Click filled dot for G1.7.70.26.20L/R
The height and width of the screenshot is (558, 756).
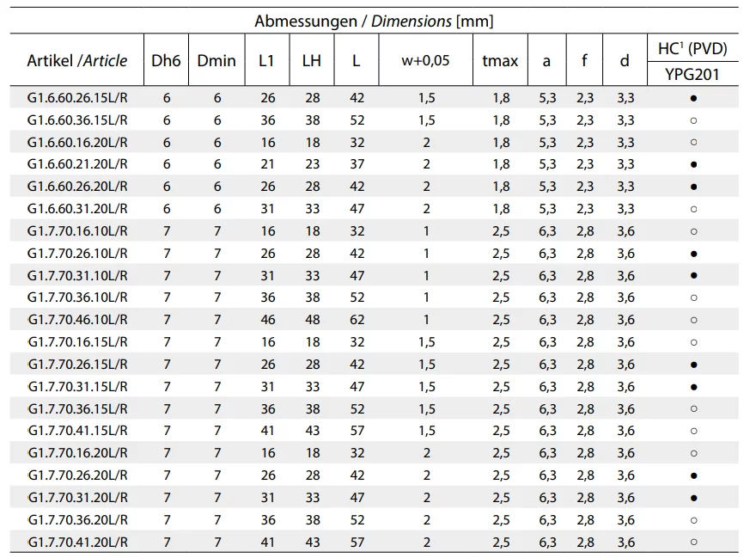point(693,475)
